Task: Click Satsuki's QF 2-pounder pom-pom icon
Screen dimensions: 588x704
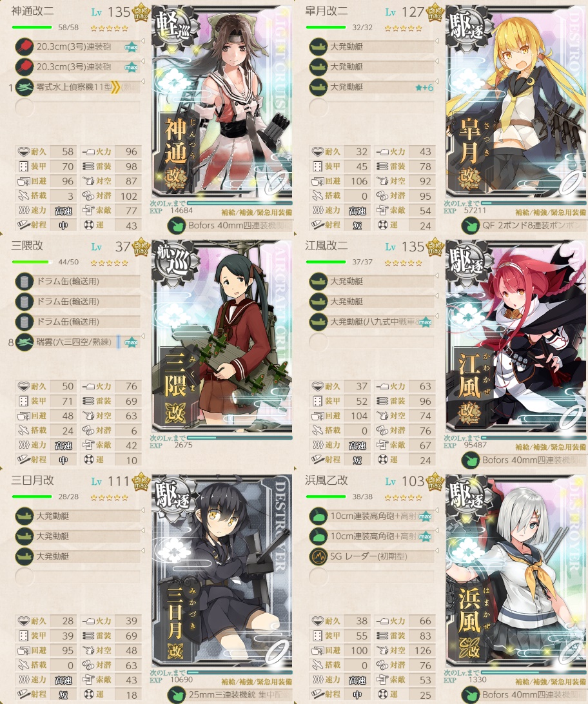Action: pyautogui.click(x=471, y=226)
